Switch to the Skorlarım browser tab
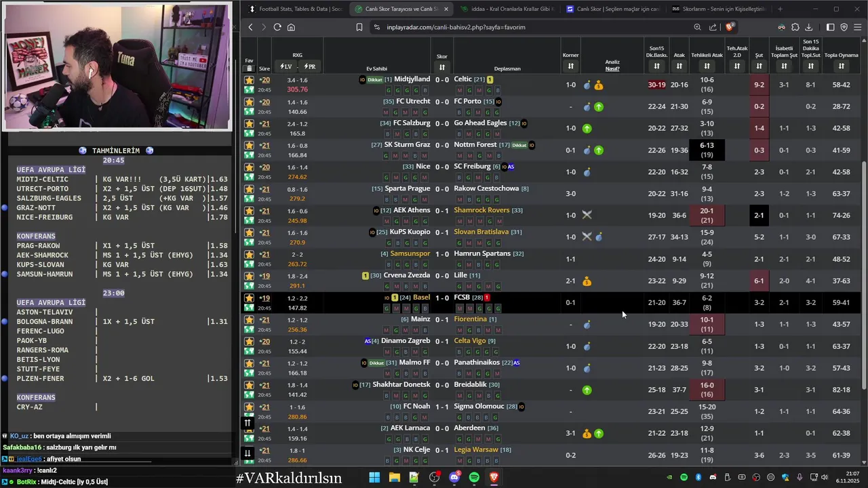 tap(719, 9)
